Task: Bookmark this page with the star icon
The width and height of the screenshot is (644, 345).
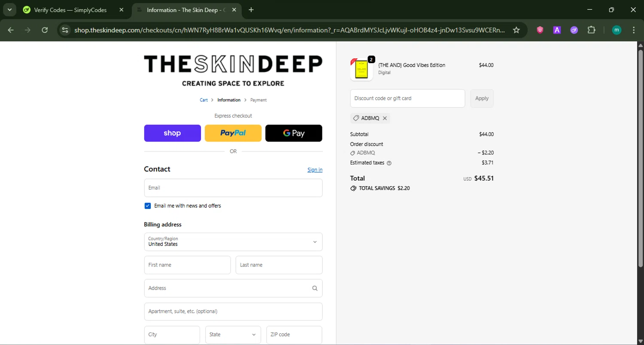Action: click(516, 30)
